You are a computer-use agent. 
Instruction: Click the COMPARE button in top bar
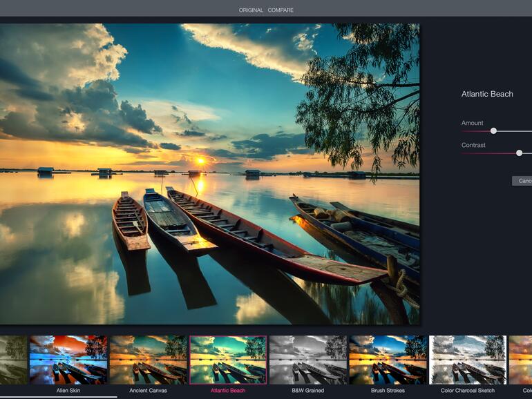point(281,10)
